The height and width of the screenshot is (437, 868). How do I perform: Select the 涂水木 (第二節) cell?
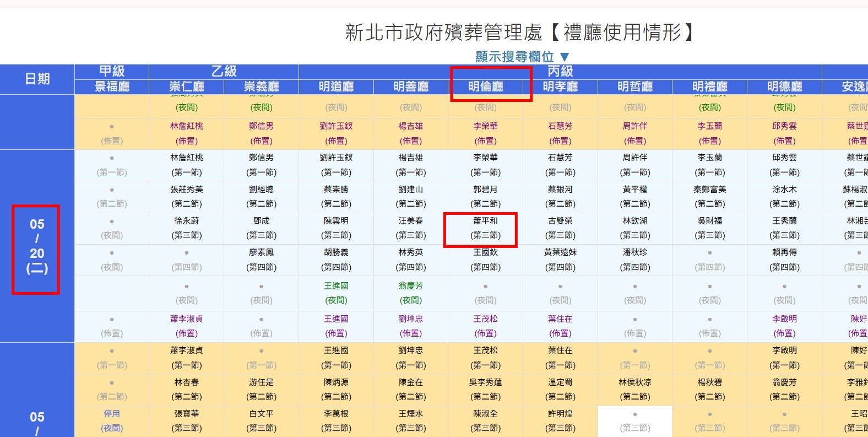(x=785, y=197)
